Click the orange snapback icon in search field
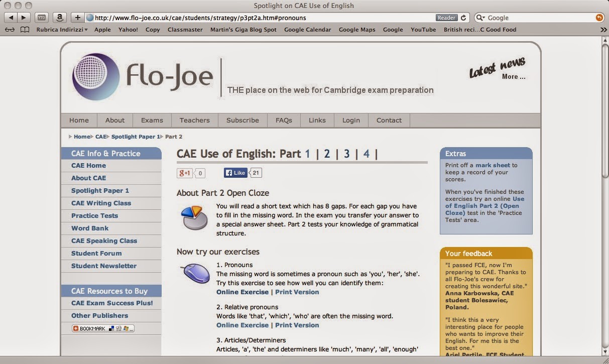This screenshot has height=364, width=609. [598, 18]
